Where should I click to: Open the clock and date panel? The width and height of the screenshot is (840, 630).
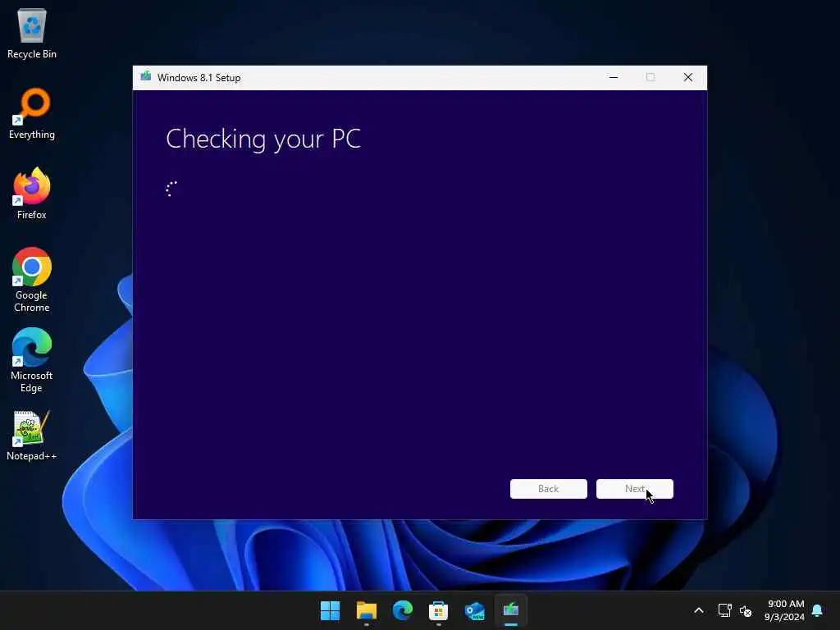785,610
